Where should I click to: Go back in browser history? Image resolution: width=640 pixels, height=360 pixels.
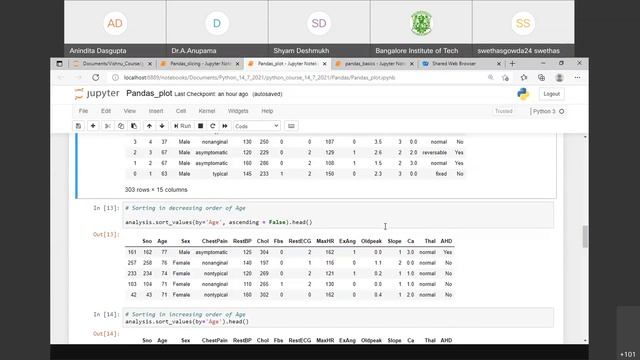[x=61, y=78]
